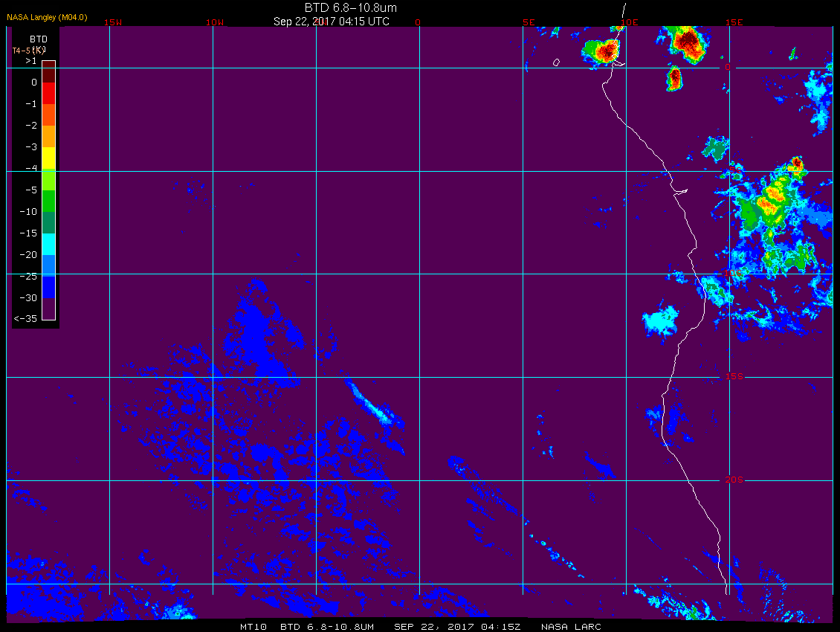Click the 10S latitude label
This screenshot has width=840, height=632.
(x=734, y=274)
